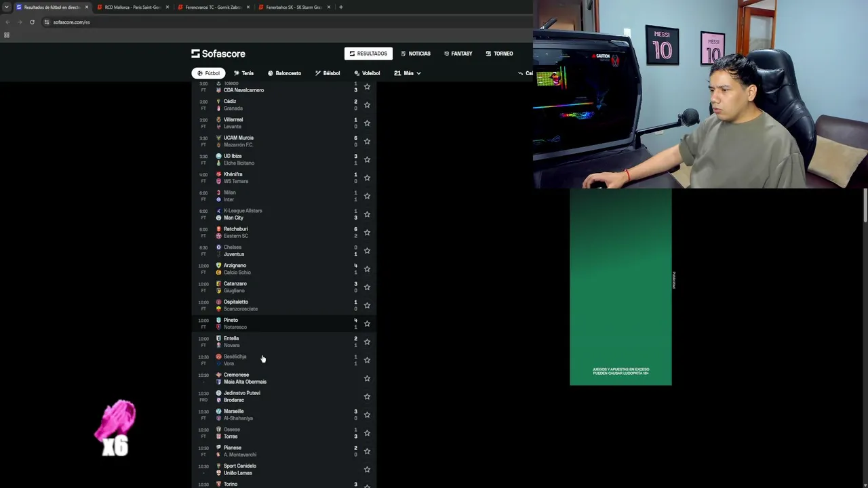Click the Cádiz team crest
Screen dimensions: 868x488
pyautogui.click(x=218, y=102)
